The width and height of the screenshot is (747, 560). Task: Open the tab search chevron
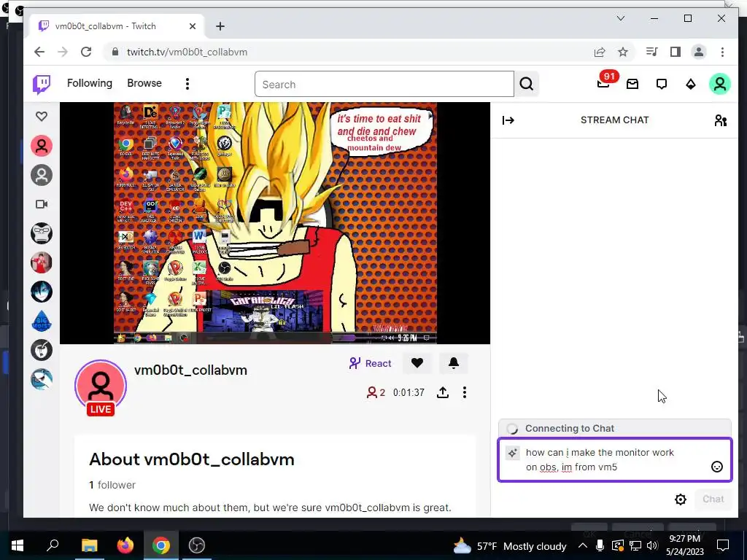(x=621, y=18)
